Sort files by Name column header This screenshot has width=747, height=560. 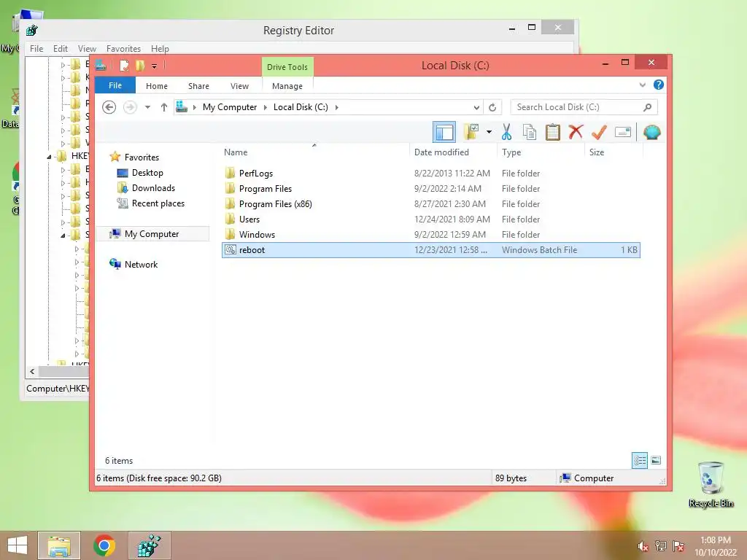(x=236, y=152)
